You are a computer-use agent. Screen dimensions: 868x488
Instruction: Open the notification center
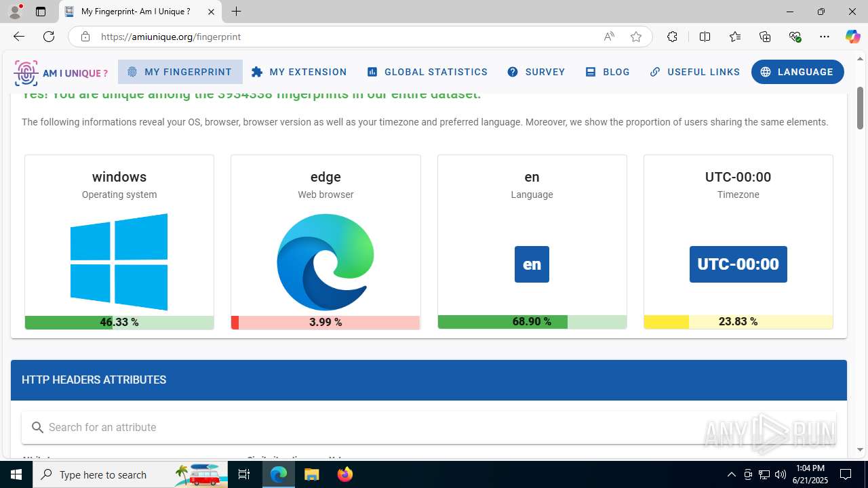(846, 474)
